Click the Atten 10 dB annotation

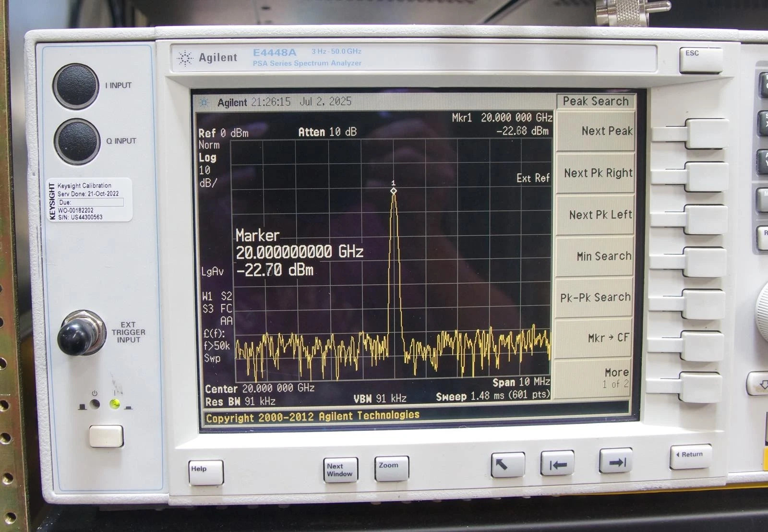coord(327,132)
